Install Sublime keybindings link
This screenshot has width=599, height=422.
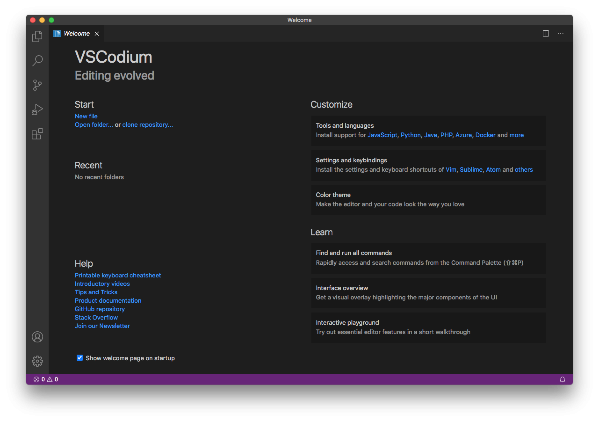tap(471, 170)
